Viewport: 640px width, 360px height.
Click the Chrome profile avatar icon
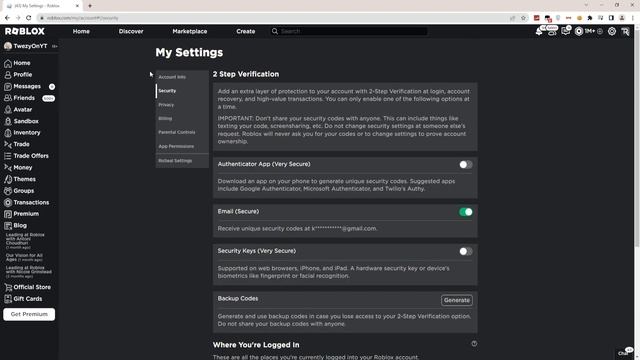[622, 18]
